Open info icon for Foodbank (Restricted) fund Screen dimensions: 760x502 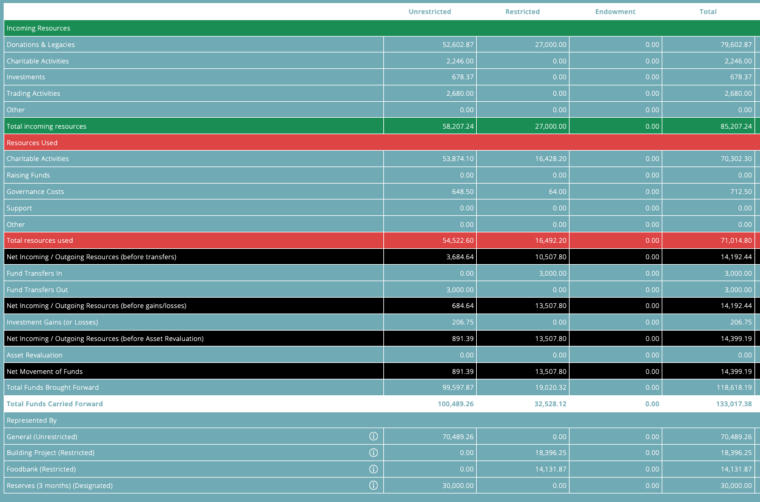click(x=373, y=469)
